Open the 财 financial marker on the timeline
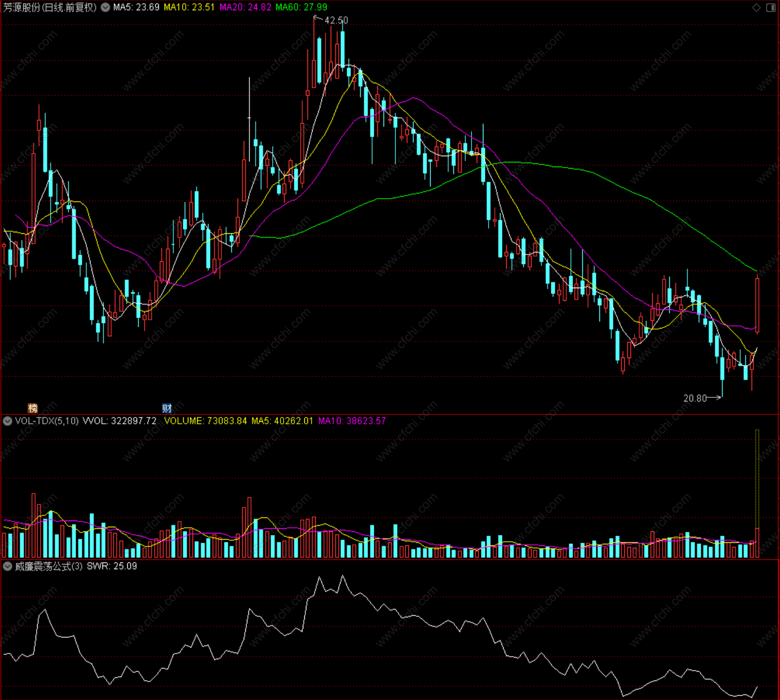This screenshot has width=780, height=700. pyautogui.click(x=167, y=408)
